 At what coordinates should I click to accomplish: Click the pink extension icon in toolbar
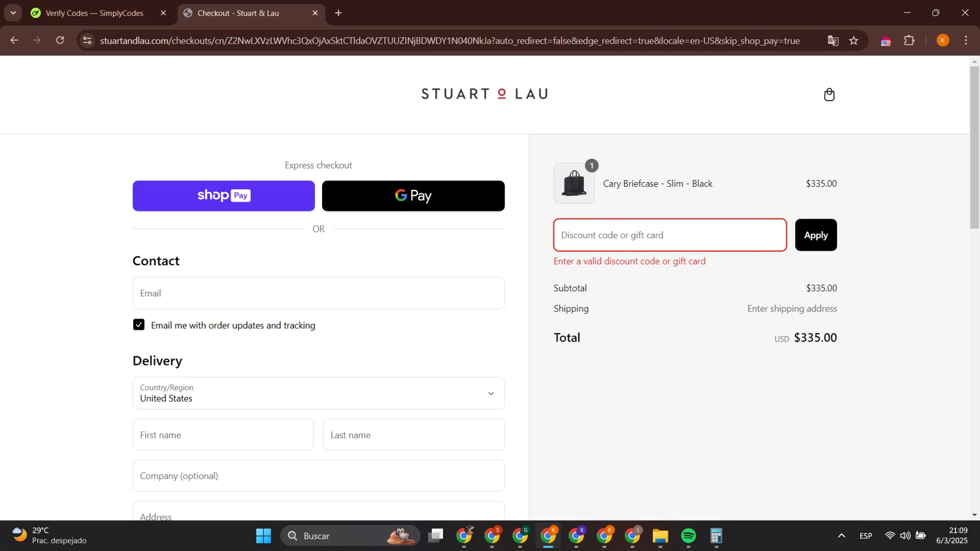tap(886, 41)
